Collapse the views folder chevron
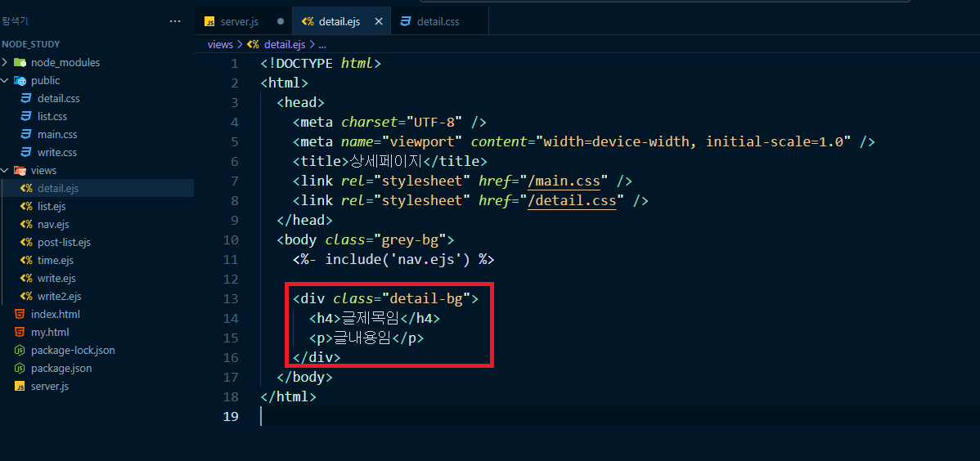980x461 pixels. (5, 171)
